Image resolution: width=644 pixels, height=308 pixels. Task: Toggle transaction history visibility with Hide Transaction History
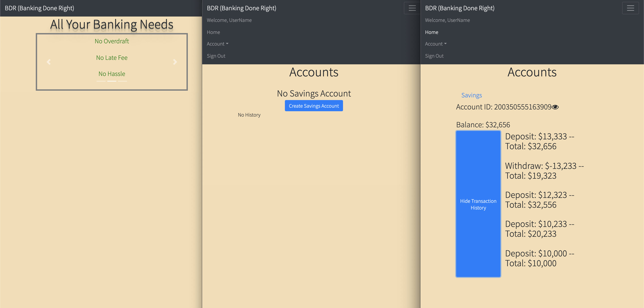tap(478, 204)
